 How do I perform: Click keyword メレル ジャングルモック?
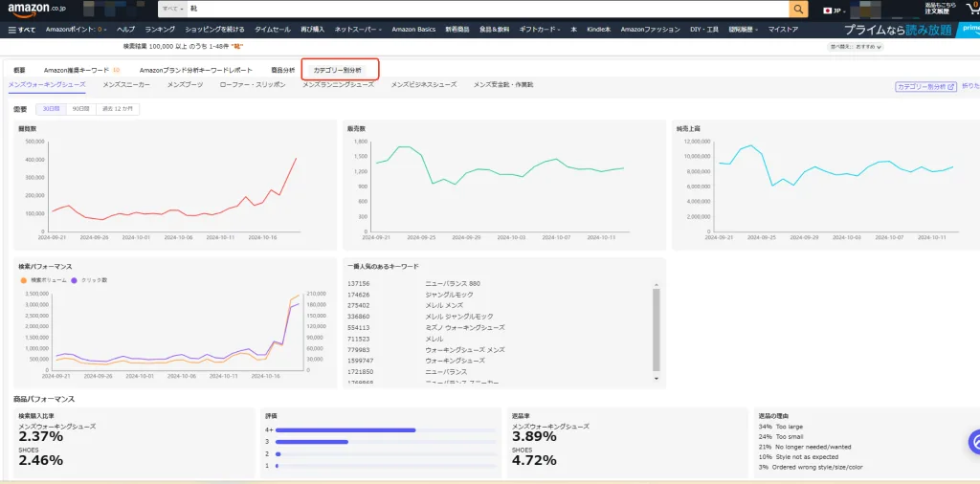(x=458, y=317)
